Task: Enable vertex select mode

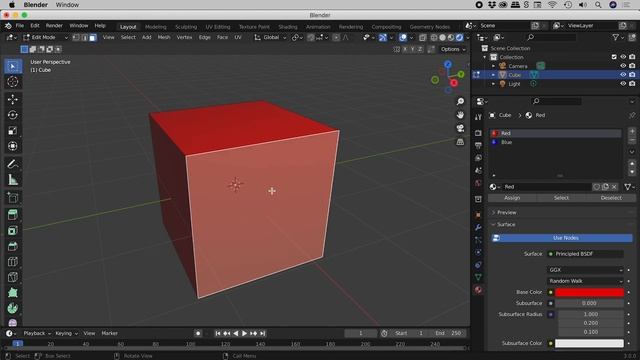Action: pyautogui.click(x=76, y=38)
